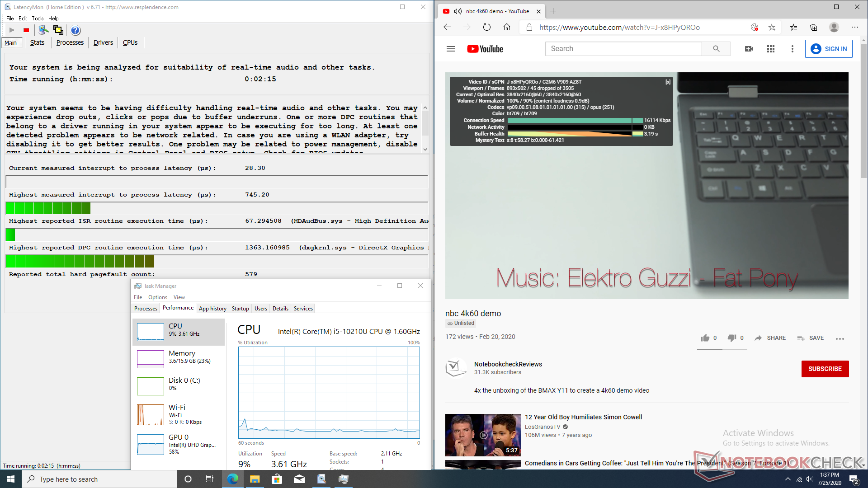This screenshot has width=868, height=488.
Task: Open the LatencyMon File menu
Action: coord(10,19)
